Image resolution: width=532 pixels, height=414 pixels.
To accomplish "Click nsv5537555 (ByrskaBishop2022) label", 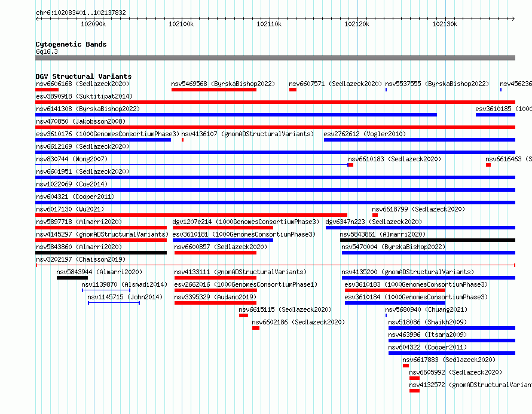I will (437, 84).
